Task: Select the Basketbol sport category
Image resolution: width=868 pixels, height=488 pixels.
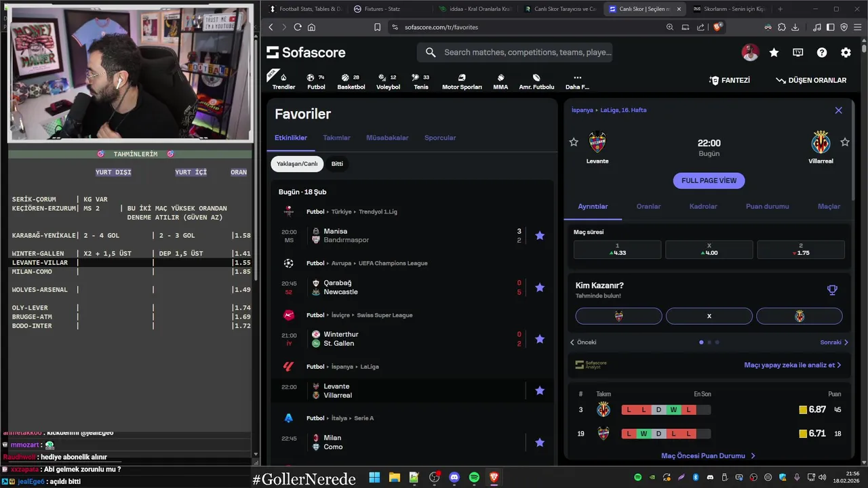Action: pyautogui.click(x=351, y=81)
